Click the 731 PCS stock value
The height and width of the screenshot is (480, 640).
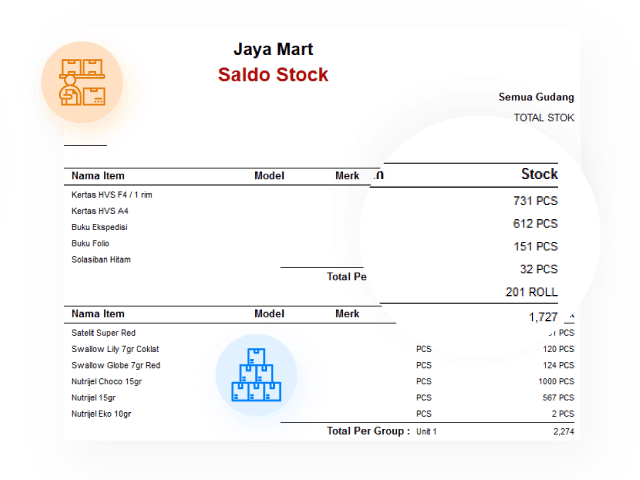[x=535, y=201]
